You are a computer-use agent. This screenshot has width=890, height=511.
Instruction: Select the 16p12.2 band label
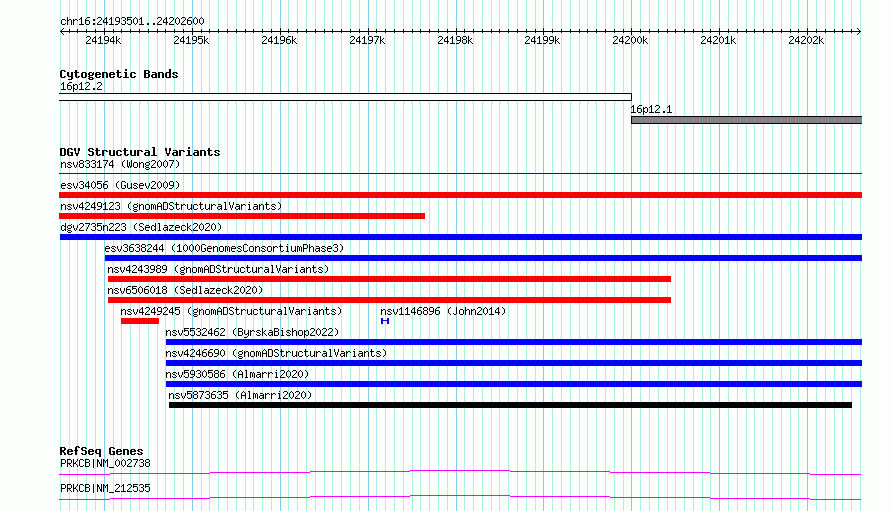(x=82, y=86)
